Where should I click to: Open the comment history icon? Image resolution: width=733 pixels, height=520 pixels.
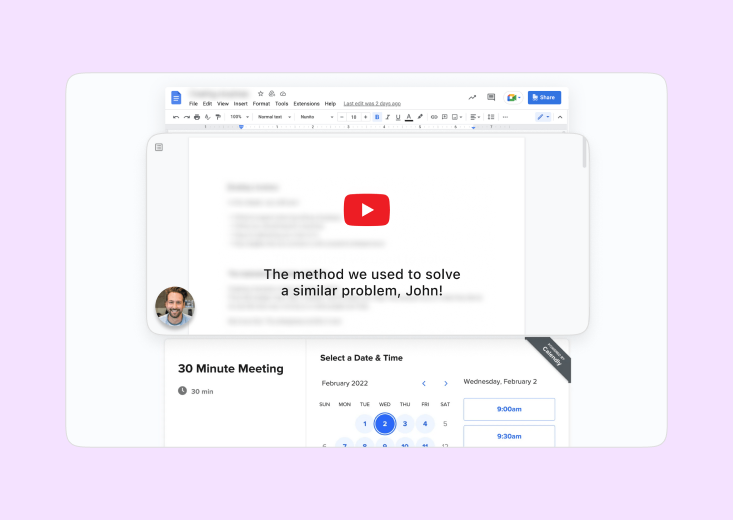click(x=491, y=97)
